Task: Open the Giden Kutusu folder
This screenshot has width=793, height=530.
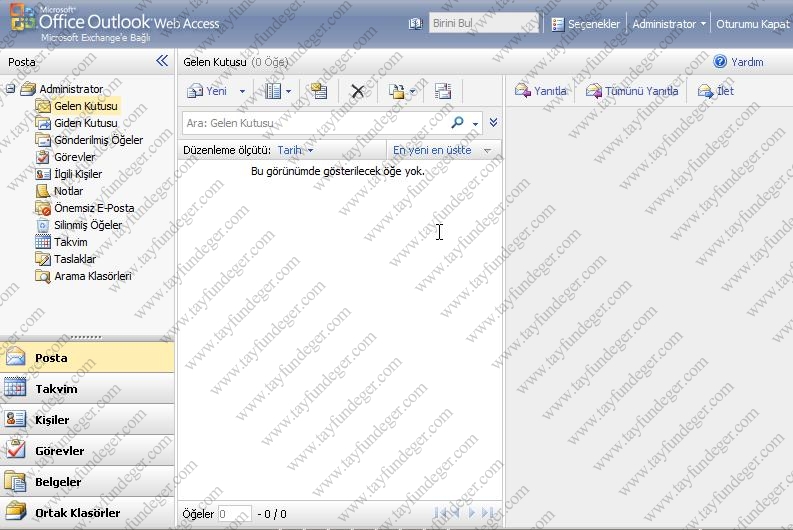Action: tap(85, 123)
